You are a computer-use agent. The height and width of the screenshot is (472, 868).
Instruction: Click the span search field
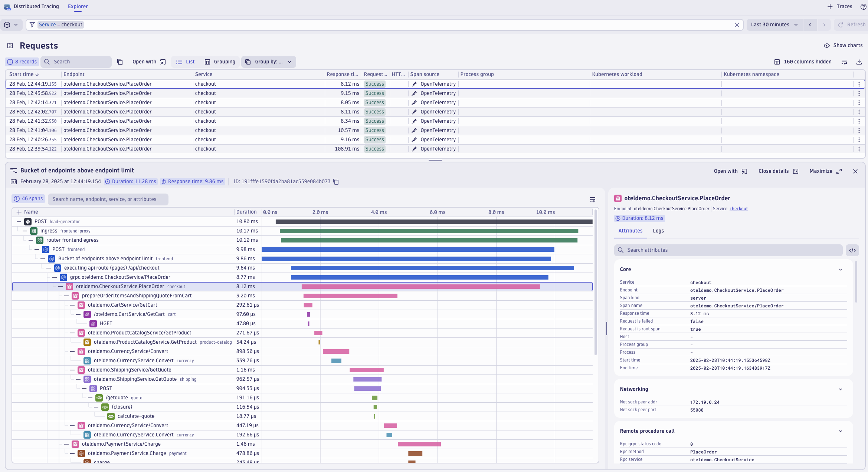click(x=108, y=199)
